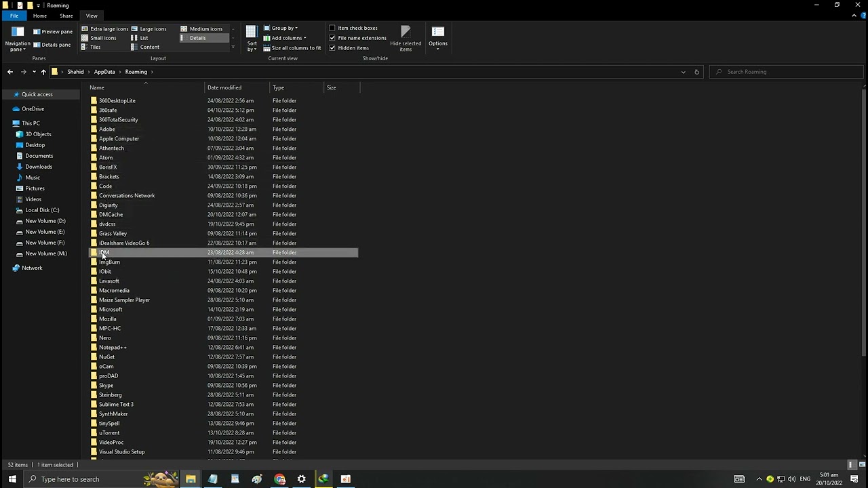
Task: Navigate to AppData in the breadcrumb
Action: click(x=104, y=72)
